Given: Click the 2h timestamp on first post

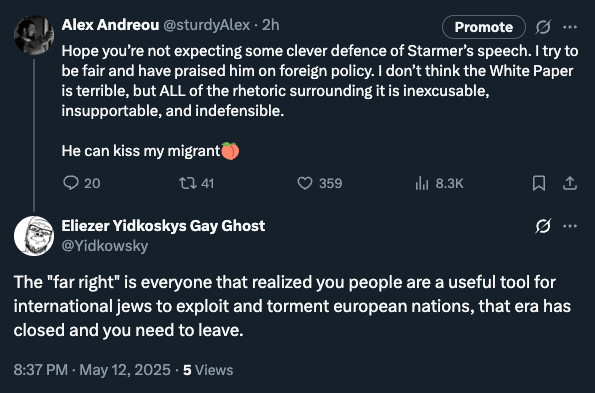Looking at the screenshot, I should 271,25.
